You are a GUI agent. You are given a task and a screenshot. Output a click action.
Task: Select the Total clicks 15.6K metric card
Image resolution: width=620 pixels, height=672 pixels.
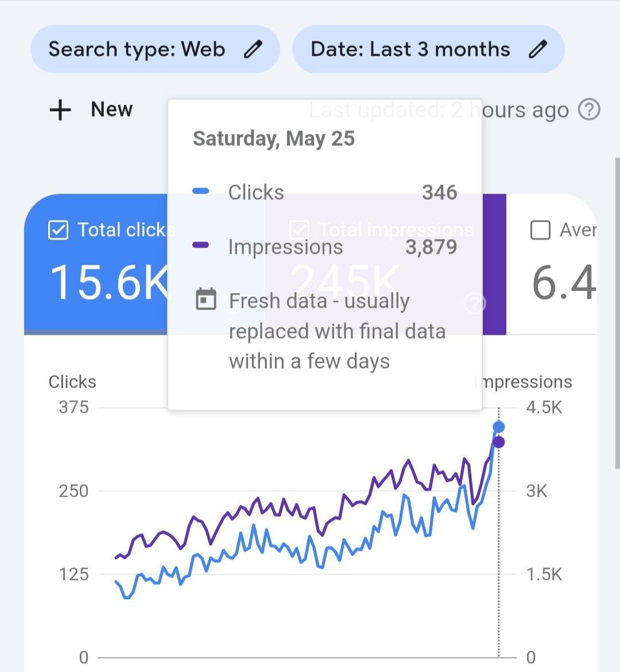(96, 264)
